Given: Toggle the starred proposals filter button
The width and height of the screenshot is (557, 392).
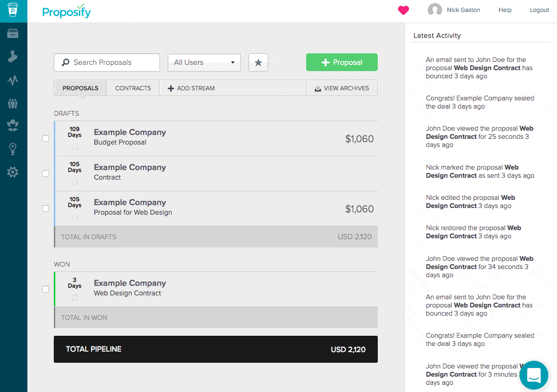Looking at the screenshot, I should click(258, 62).
